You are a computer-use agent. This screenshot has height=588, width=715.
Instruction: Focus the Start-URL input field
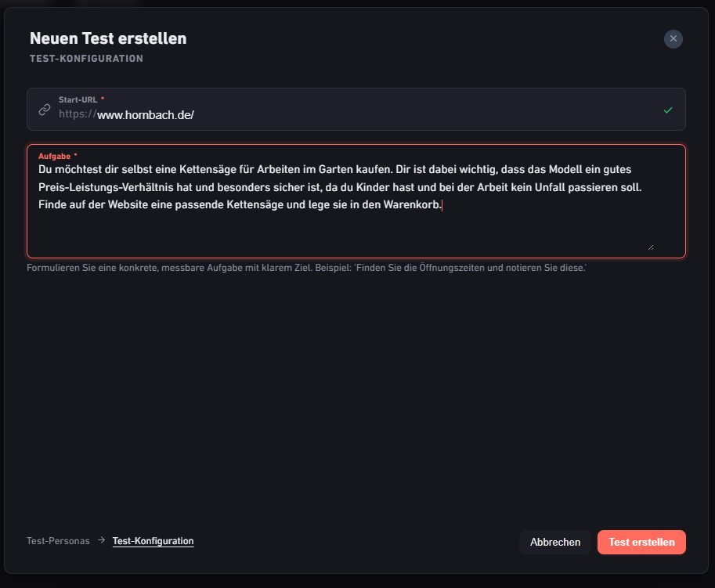[356, 110]
